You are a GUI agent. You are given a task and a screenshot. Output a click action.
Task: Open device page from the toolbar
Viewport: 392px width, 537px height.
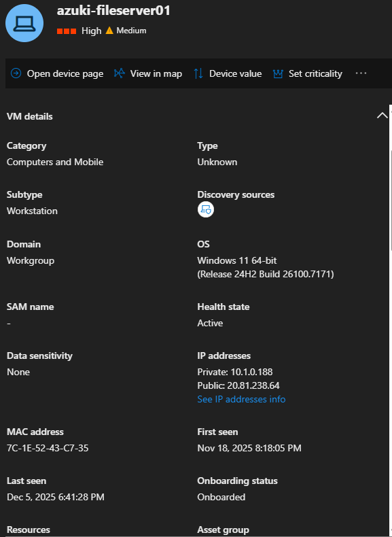coord(57,73)
